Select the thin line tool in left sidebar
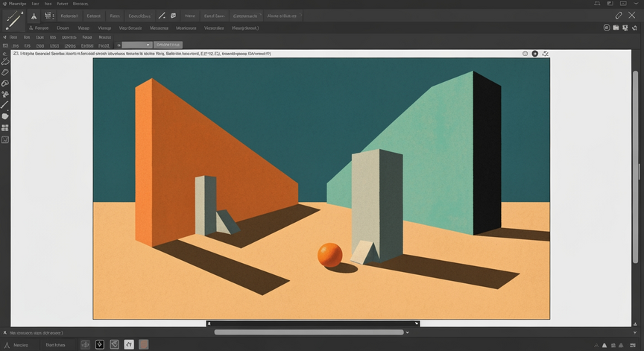Screen dimensions: 644x351 [x=5, y=105]
